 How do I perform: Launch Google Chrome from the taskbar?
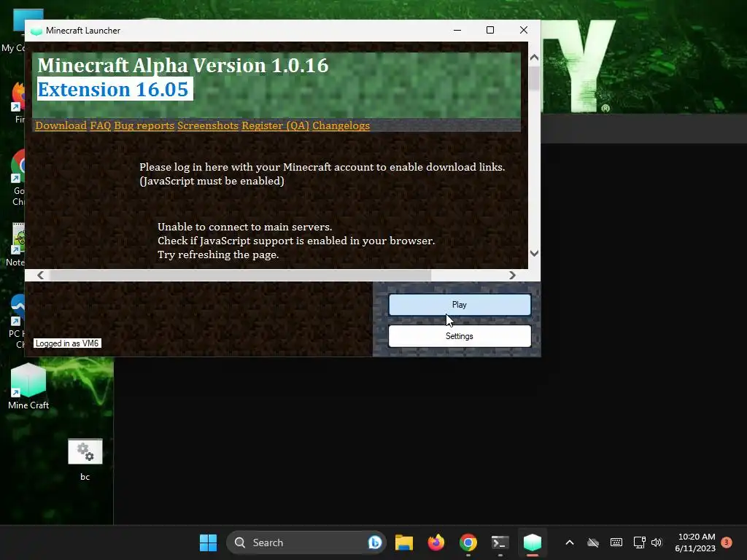pyautogui.click(x=468, y=542)
